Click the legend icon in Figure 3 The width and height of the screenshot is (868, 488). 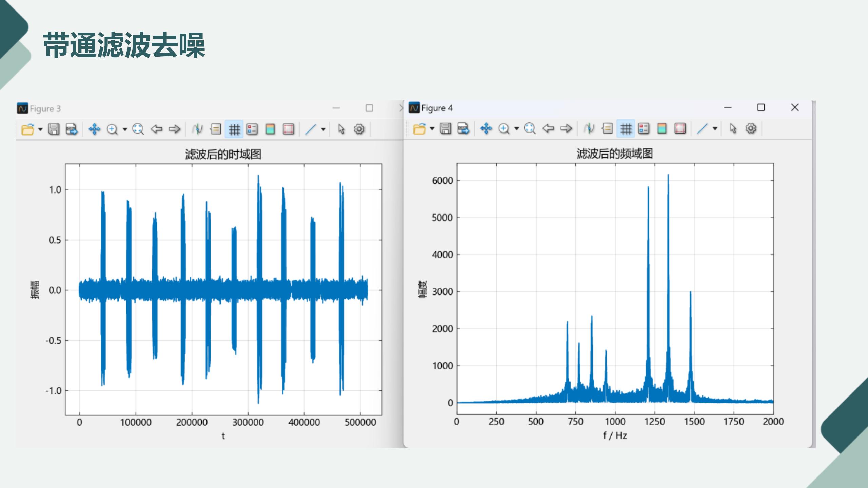point(252,129)
